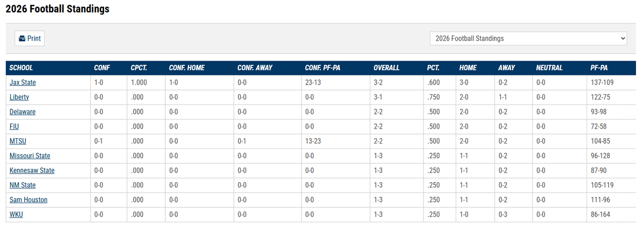Open the Liberty team link
644x232 pixels.
(19, 98)
